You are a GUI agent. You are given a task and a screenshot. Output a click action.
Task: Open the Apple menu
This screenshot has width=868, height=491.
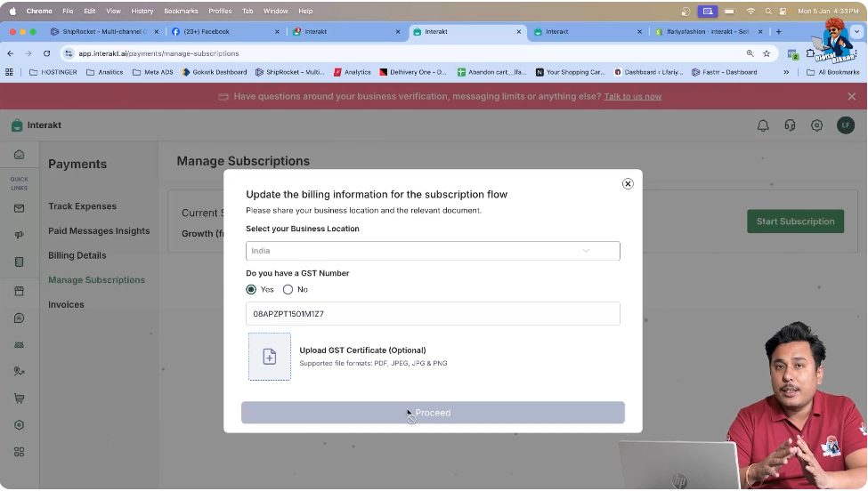(12, 11)
